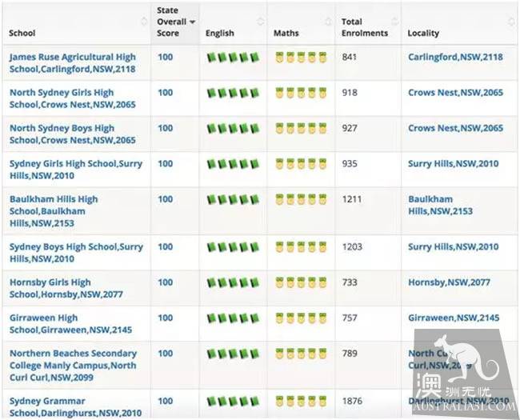Click score 100 in Sydney Girls row

point(166,163)
